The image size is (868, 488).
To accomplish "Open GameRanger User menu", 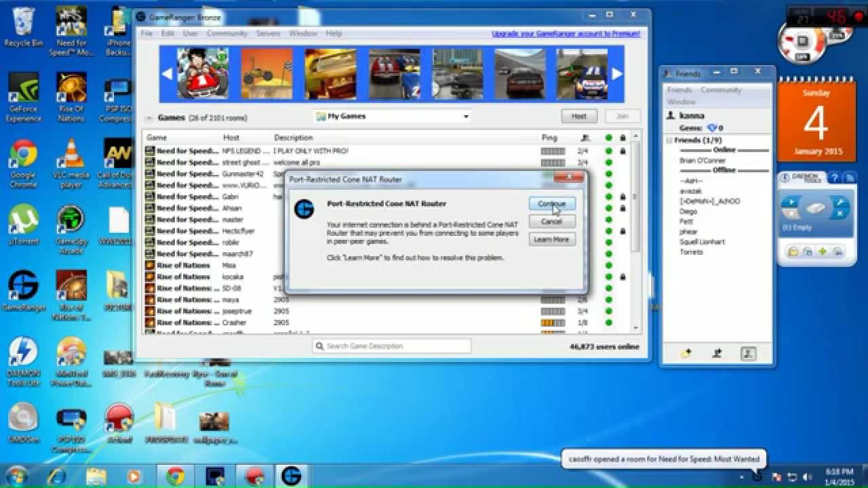I will 191,33.
